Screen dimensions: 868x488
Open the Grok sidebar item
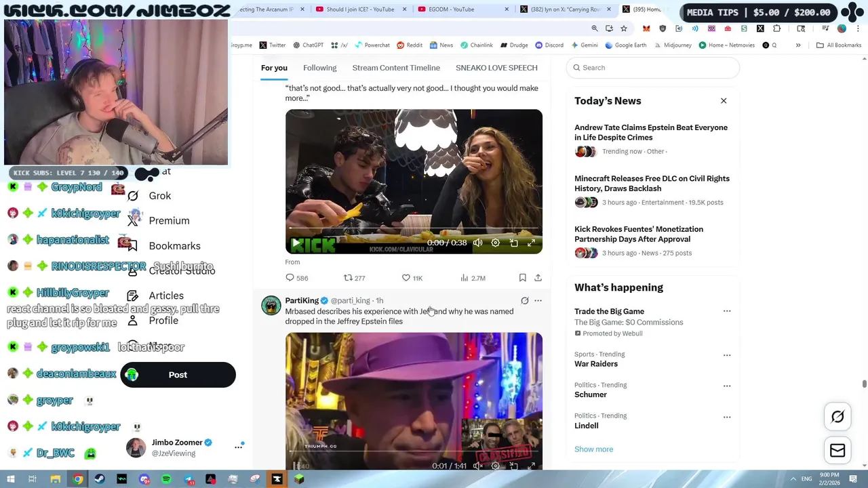pos(149,196)
